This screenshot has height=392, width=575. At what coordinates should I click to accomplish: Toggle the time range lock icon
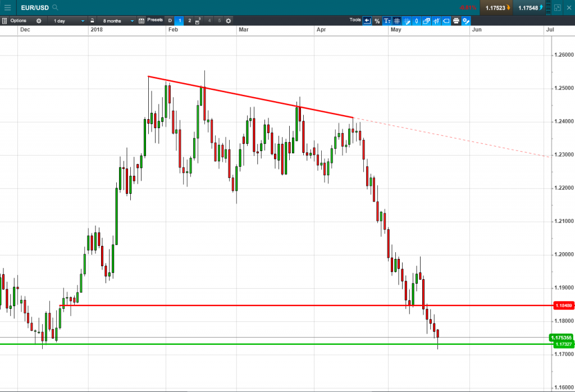point(93,21)
